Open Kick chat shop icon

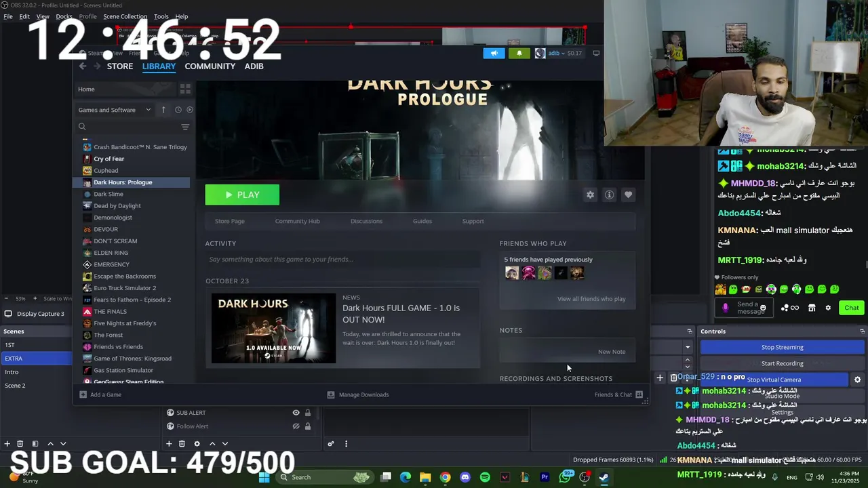(812, 308)
